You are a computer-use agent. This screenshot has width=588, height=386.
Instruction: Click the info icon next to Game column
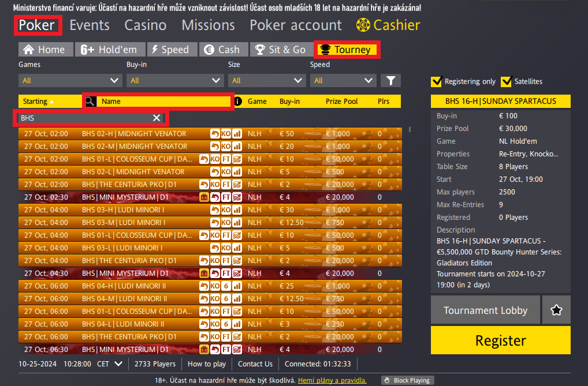[238, 101]
